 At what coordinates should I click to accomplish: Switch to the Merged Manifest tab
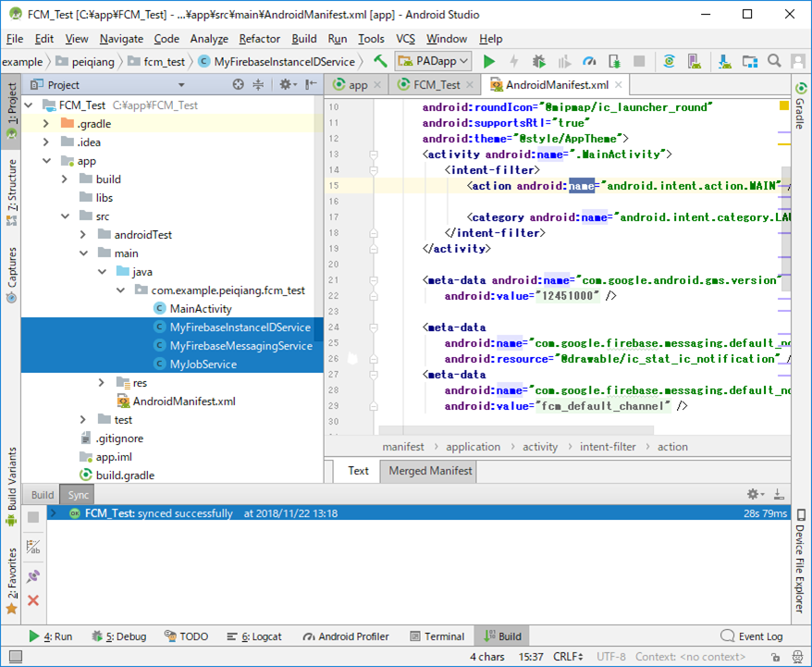[429, 471]
